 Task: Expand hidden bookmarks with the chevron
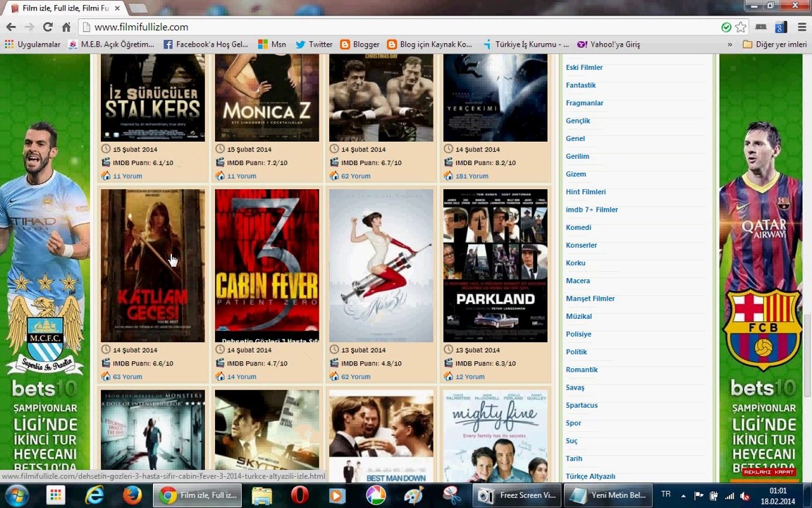pos(730,44)
